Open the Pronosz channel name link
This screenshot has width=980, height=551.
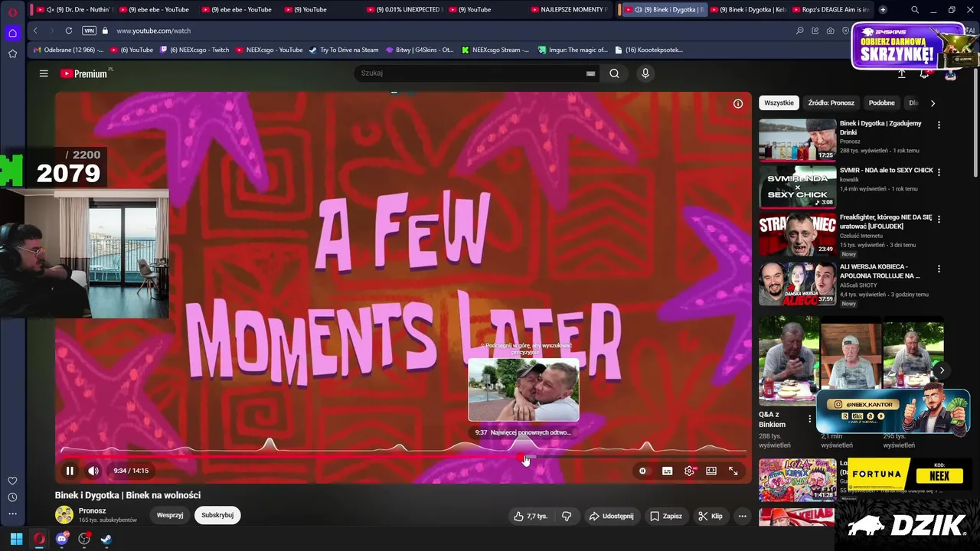(93, 510)
